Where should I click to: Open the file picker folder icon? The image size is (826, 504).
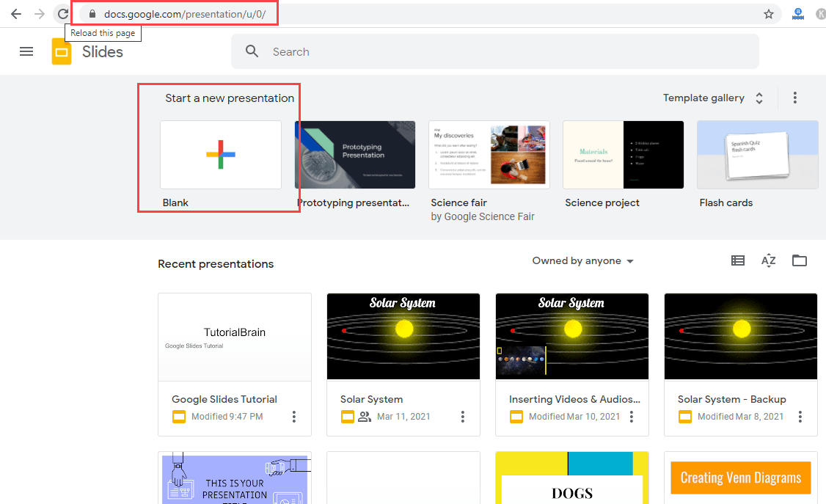pos(800,260)
